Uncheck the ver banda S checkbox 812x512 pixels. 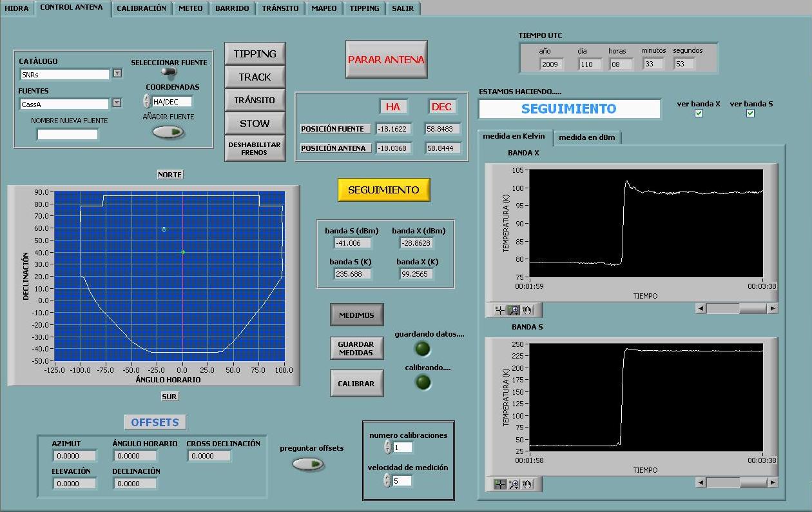point(750,113)
